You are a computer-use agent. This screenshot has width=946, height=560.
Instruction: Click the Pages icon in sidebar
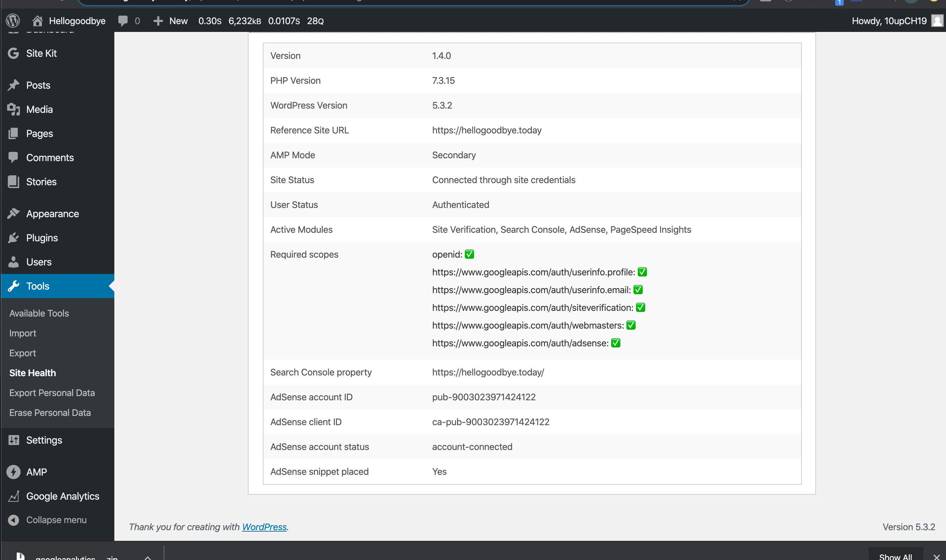[13, 133]
